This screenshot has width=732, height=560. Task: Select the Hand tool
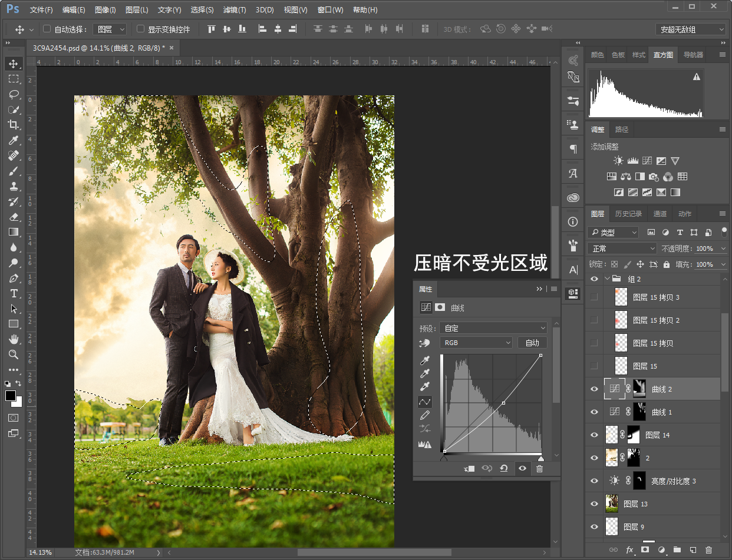(13, 339)
